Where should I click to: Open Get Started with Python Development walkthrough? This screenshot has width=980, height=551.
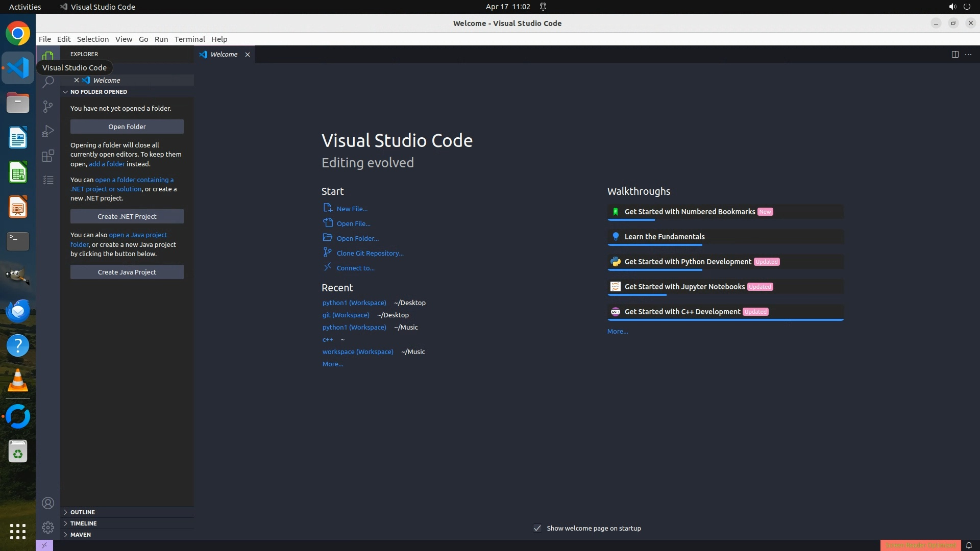(688, 262)
